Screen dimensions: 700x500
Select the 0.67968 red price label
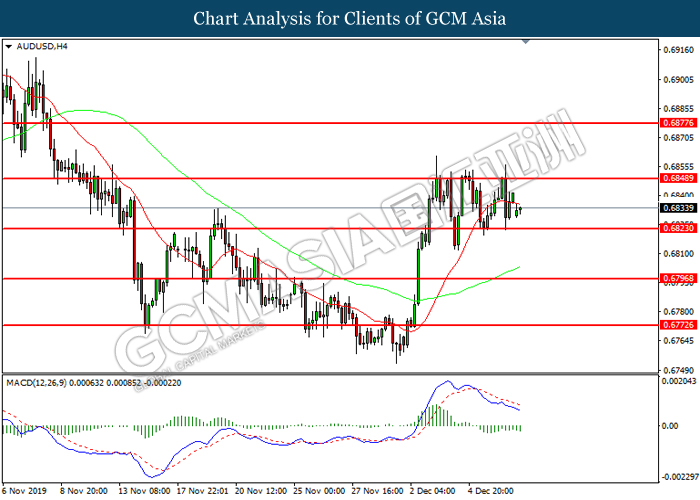tap(679, 278)
